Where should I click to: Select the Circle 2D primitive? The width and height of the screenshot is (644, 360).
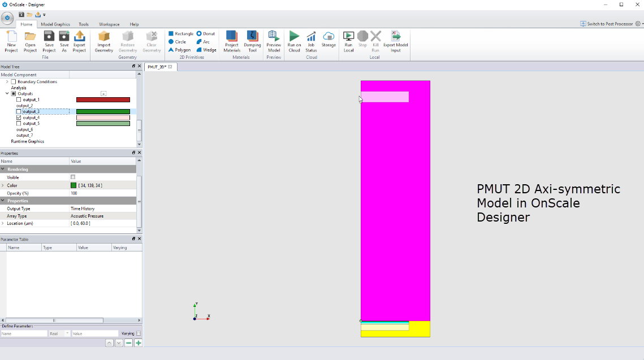pos(178,42)
